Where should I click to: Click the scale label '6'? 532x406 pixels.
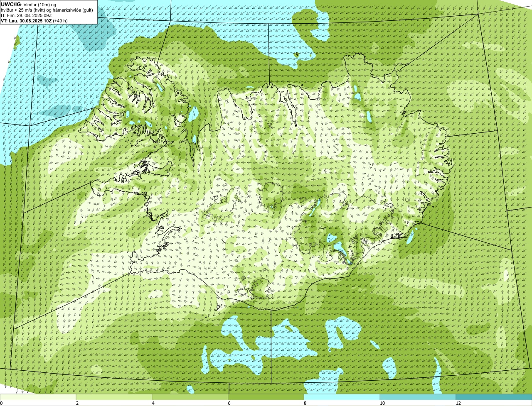coord(229,403)
